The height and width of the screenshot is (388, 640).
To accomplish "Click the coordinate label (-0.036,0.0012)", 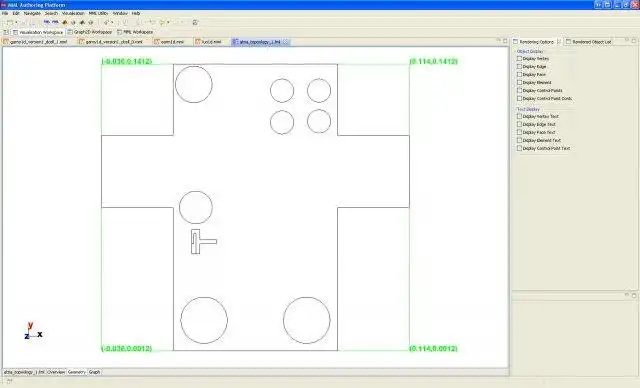I will [127, 348].
